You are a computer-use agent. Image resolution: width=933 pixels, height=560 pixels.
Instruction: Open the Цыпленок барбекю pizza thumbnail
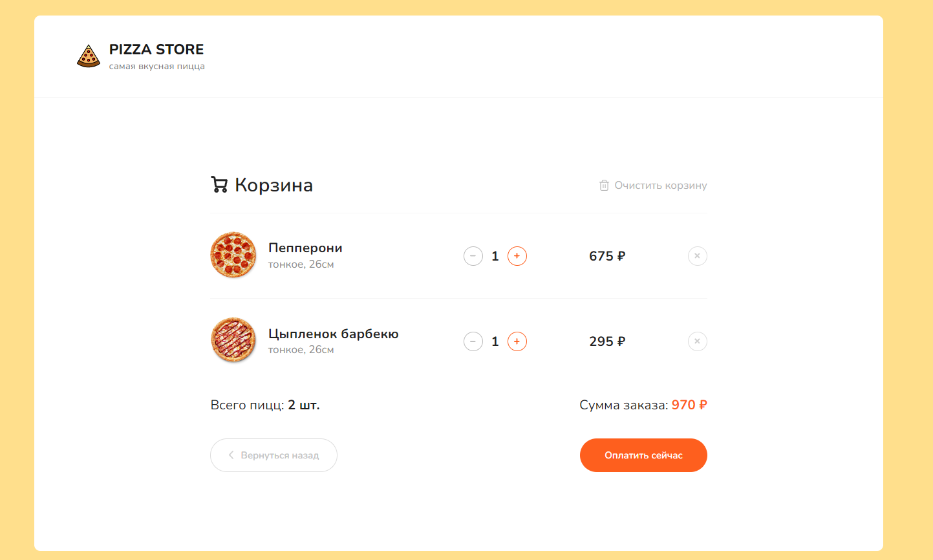click(x=233, y=340)
